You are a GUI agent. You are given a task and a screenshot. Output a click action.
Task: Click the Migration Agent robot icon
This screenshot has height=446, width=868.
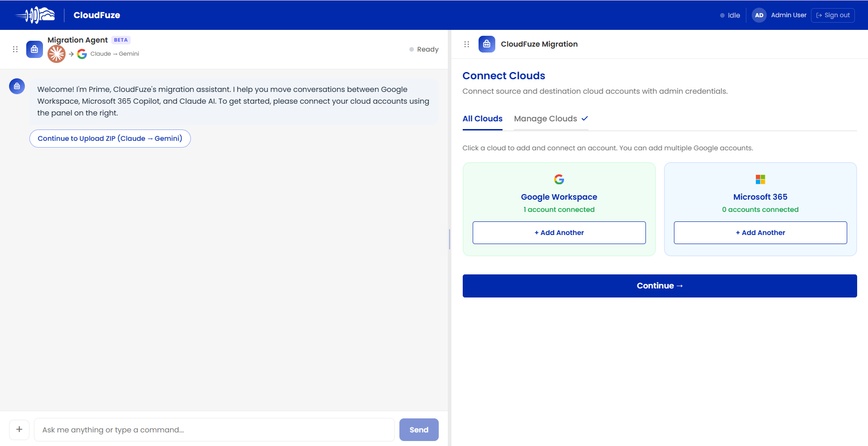[34, 49]
